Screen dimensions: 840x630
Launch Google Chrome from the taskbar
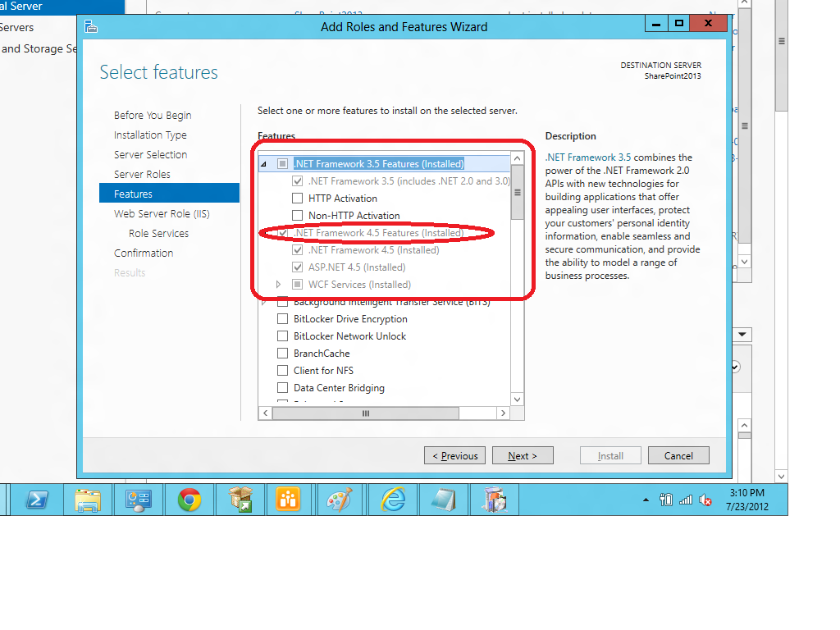189,499
